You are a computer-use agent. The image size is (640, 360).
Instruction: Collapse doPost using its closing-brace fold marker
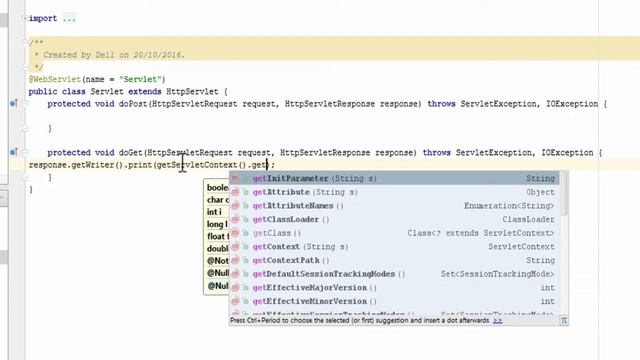25,128
